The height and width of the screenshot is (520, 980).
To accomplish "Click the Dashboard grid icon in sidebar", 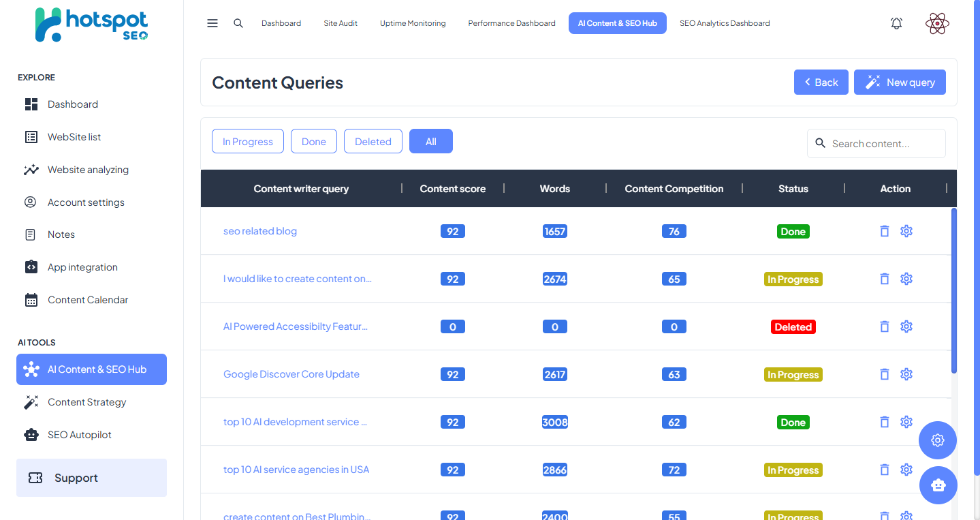I will (x=31, y=104).
